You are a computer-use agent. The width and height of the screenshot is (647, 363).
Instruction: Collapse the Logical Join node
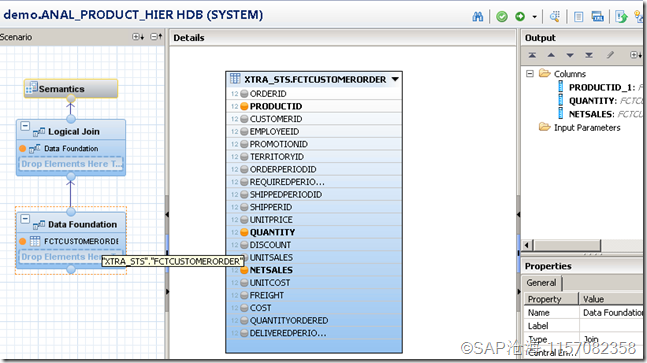25,126
